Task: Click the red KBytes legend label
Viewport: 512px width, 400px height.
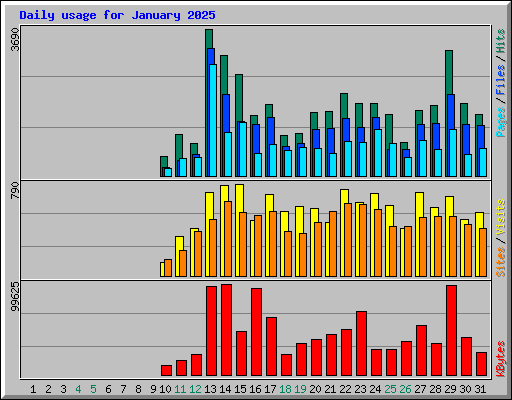Action: pos(501,359)
